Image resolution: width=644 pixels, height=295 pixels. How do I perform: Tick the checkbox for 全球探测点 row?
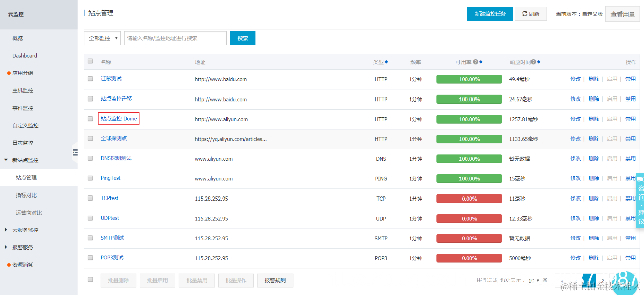(x=90, y=139)
